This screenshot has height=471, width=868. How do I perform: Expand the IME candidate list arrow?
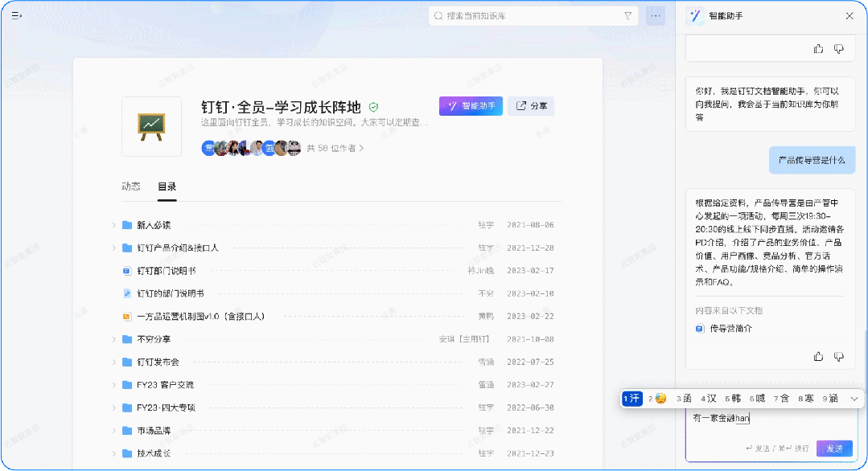[854, 398]
